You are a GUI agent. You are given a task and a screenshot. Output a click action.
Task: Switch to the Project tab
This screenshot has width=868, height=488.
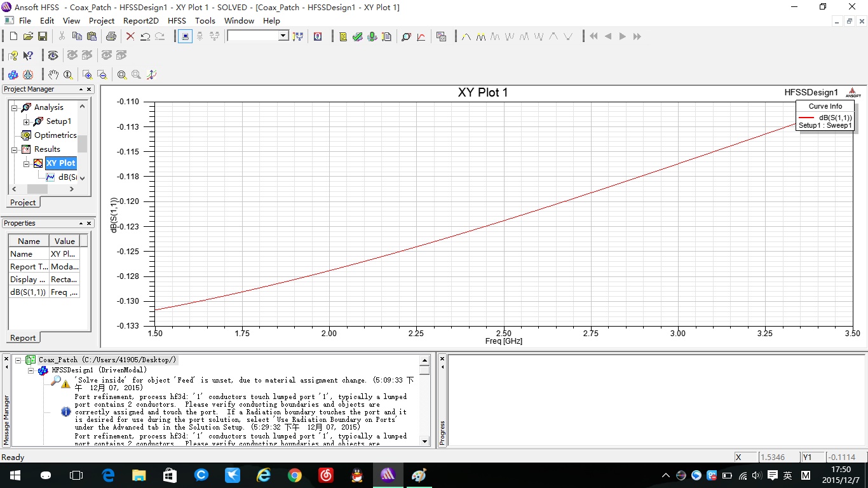[23, 202]
